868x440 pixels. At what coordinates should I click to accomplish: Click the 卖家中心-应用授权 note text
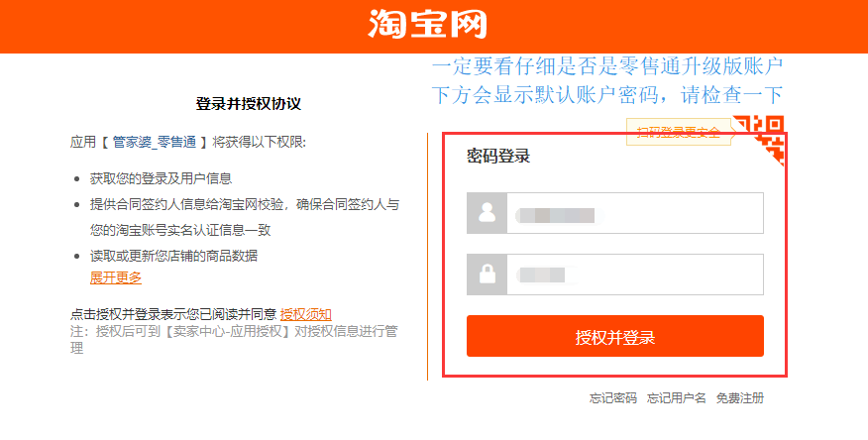(226, 332)
